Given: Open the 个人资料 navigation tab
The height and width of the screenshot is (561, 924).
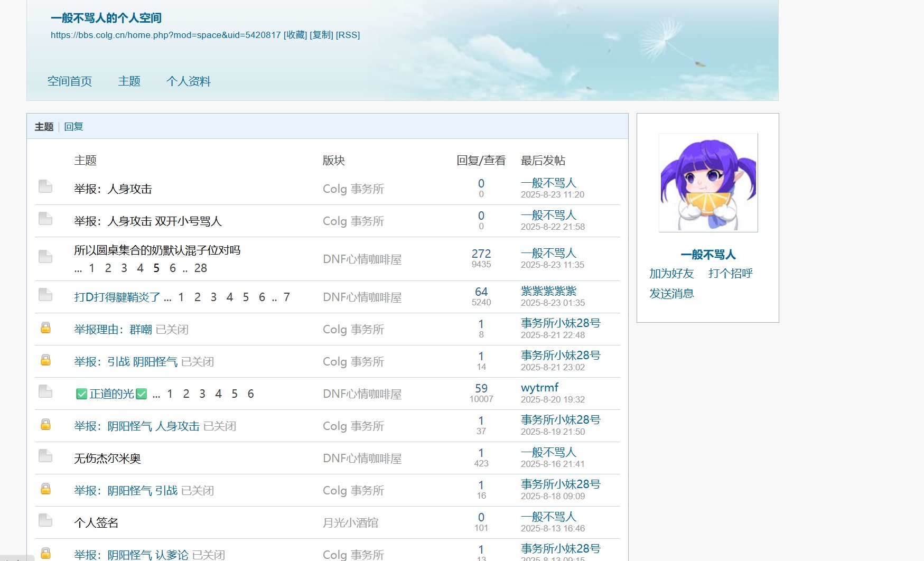Looking at the screenshot, I should 188,81.
